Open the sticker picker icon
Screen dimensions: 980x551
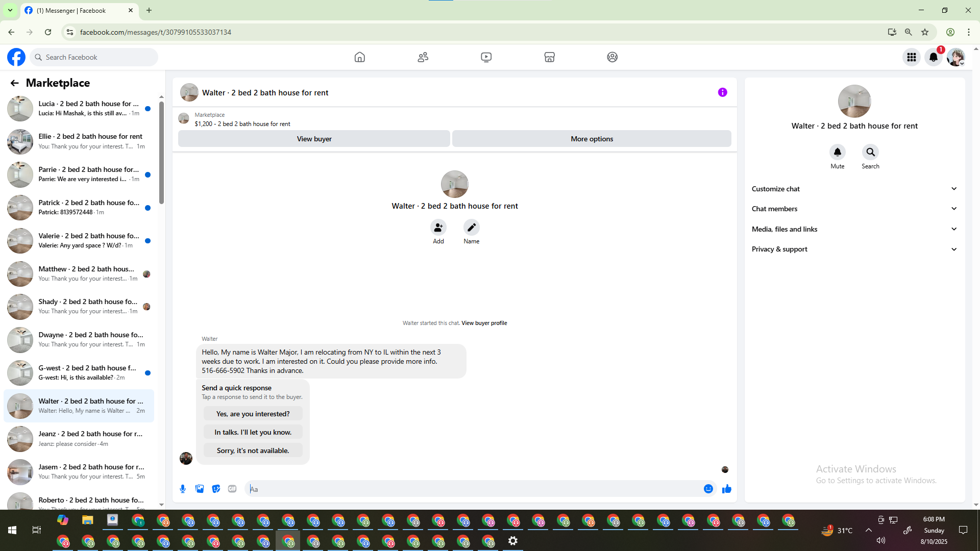click(216, 489)
